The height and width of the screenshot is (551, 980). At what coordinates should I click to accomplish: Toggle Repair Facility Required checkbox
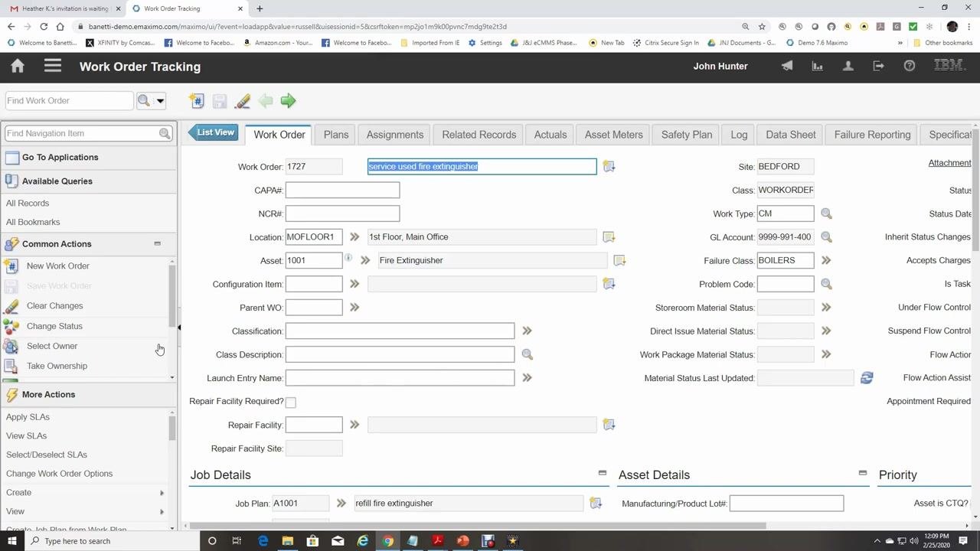tap(290, 402)
